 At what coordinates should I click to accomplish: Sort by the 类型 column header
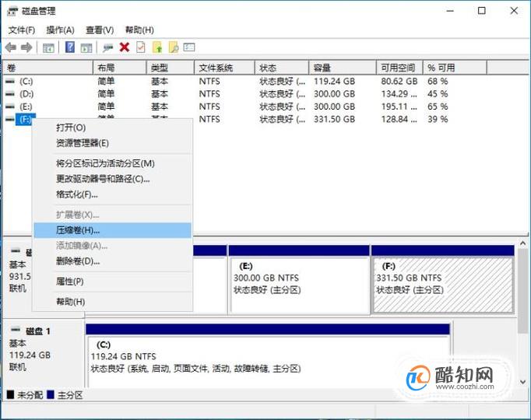click(171, 68)
